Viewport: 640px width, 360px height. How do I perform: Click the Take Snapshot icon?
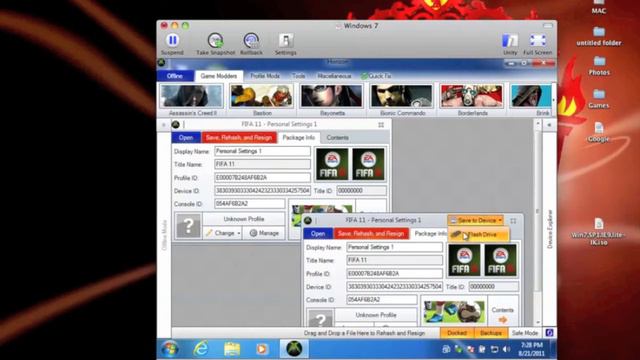coord(216,40)
